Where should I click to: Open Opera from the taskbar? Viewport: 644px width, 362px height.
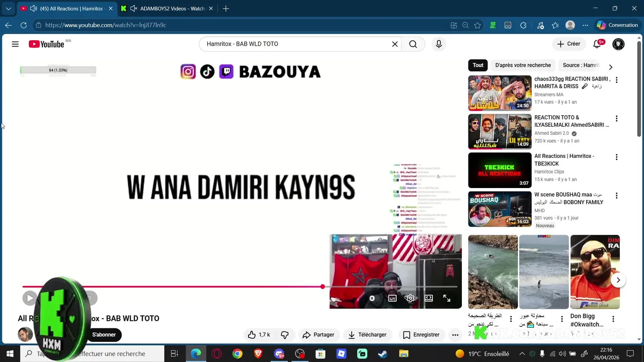tap(217, 353)
